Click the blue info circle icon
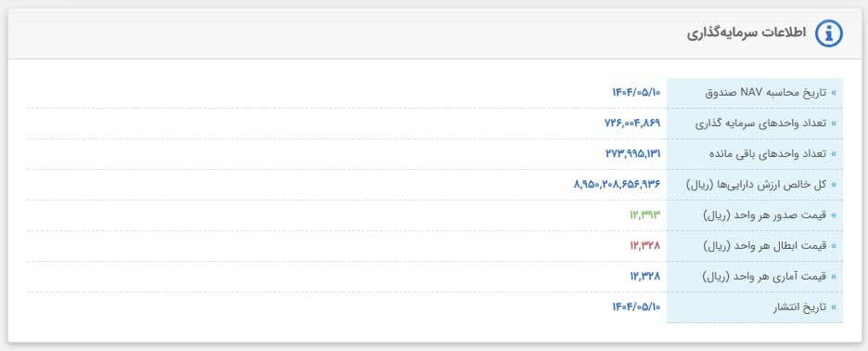 829,33
